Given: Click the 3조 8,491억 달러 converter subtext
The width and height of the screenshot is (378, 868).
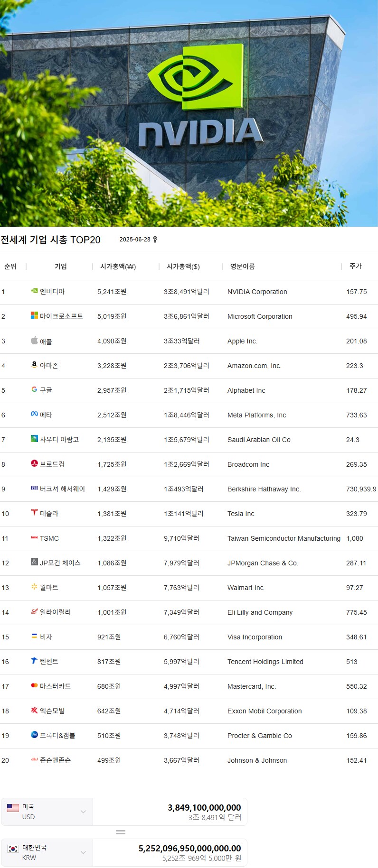Looking at the screenshot, I should 215,817.
